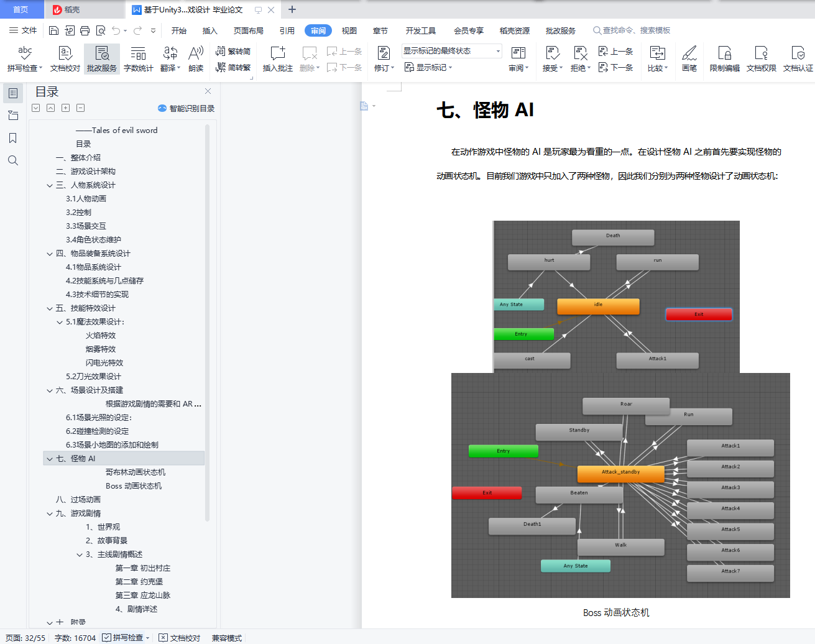Open 文档校对 in the review ribbon
Viewport: 815px width, 644px height.
tap(65, 59)
